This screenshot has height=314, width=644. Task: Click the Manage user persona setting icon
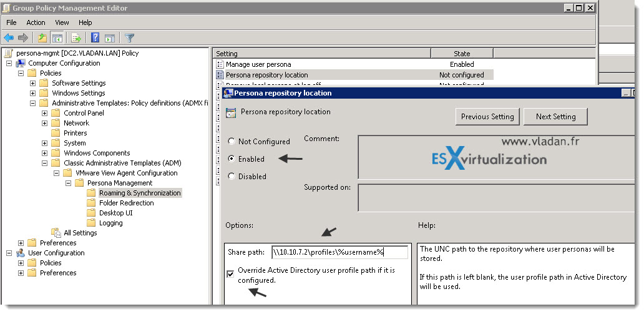(220, 64)
